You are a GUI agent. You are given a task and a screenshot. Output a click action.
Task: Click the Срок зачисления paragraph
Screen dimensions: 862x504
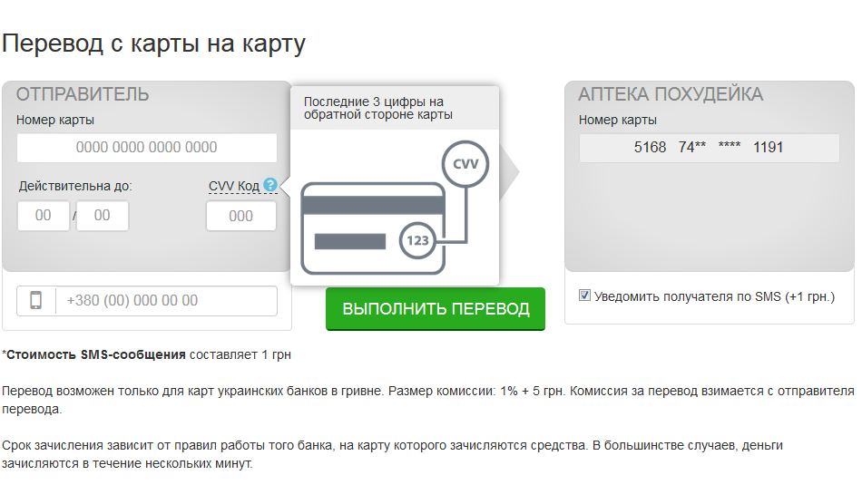tap(392, 454)
